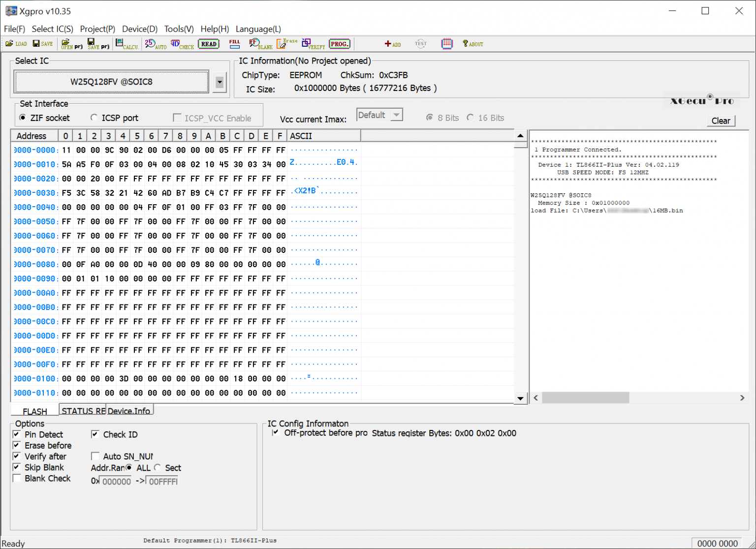The height and width of the screenshot is (549, 756).
Task: Open the Project(P) menu
Action: [x=97, y=29]
